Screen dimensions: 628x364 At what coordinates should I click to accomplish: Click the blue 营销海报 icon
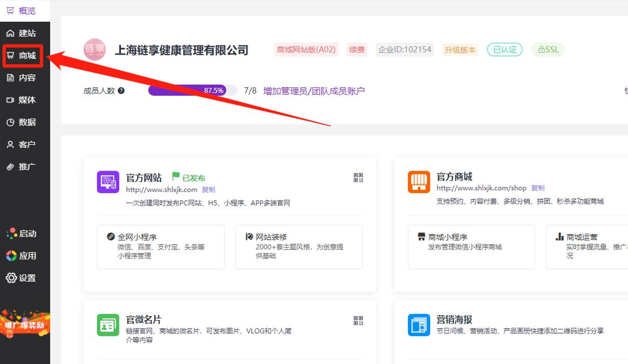pos(419,325)
